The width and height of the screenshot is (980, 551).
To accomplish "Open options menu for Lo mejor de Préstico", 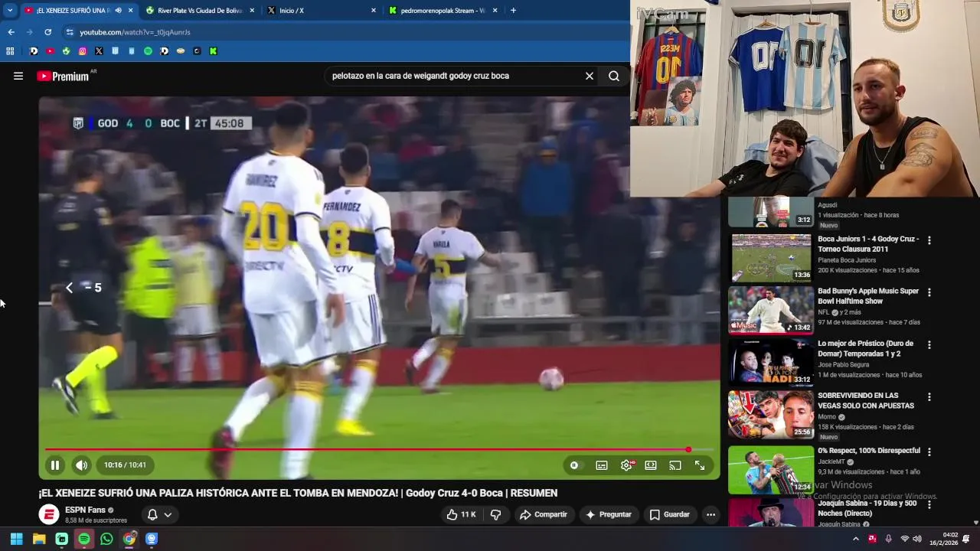I will [929, 345].
